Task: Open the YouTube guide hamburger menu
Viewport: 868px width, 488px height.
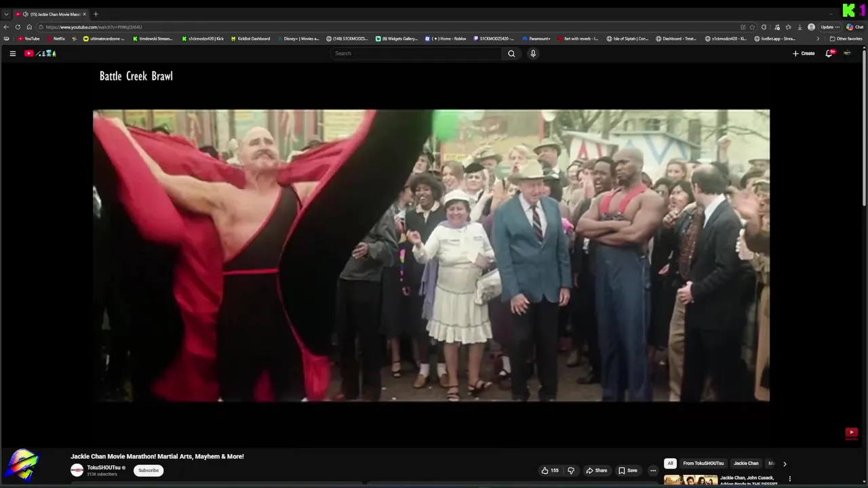Action: pyautogui.click(x=12, y=54)
